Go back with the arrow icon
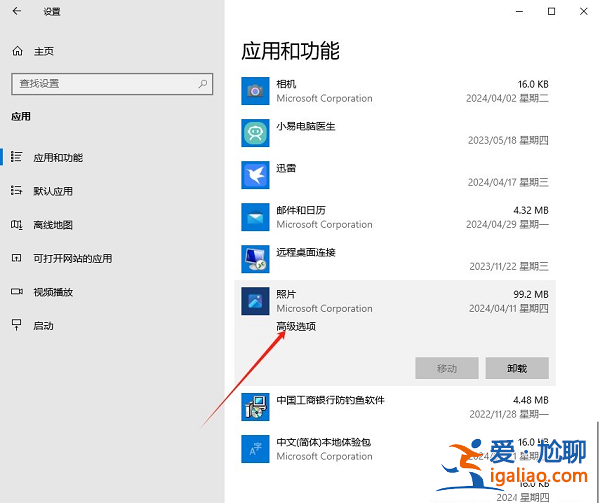Viewport: 600px width, 503px height. [x=16, y=11]
